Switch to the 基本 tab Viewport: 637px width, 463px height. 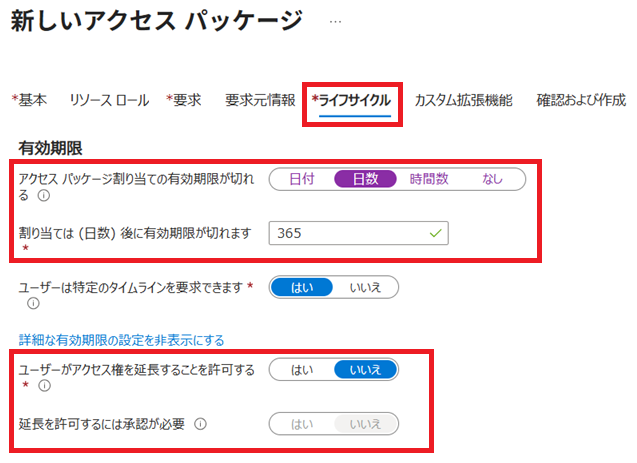32,100
